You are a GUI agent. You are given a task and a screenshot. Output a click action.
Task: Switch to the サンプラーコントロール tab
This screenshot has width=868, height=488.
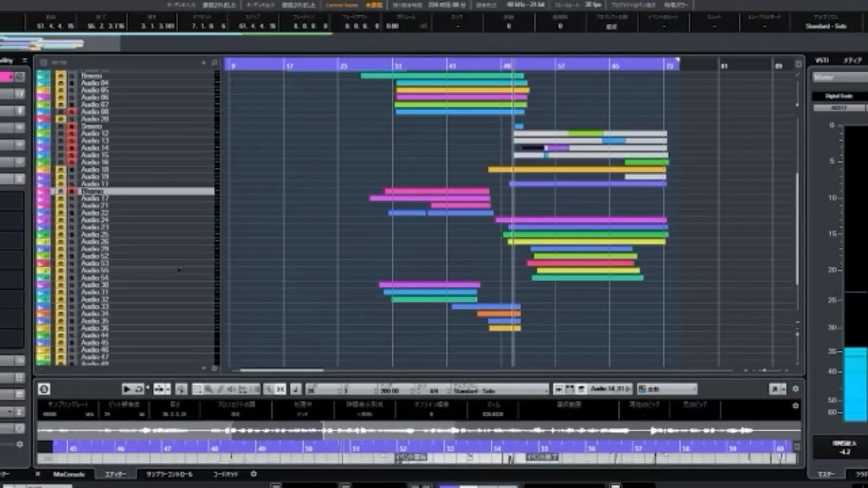[169, 474]
